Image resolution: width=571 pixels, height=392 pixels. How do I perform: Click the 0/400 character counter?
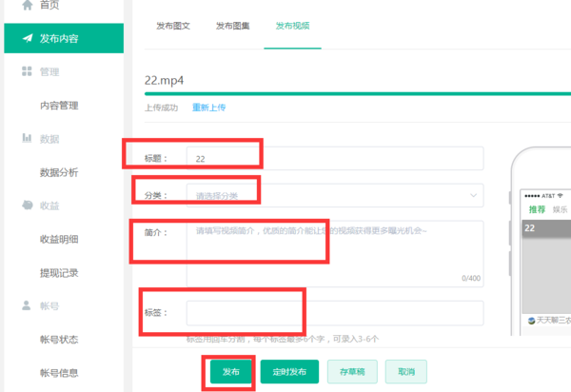click(471, 278)
